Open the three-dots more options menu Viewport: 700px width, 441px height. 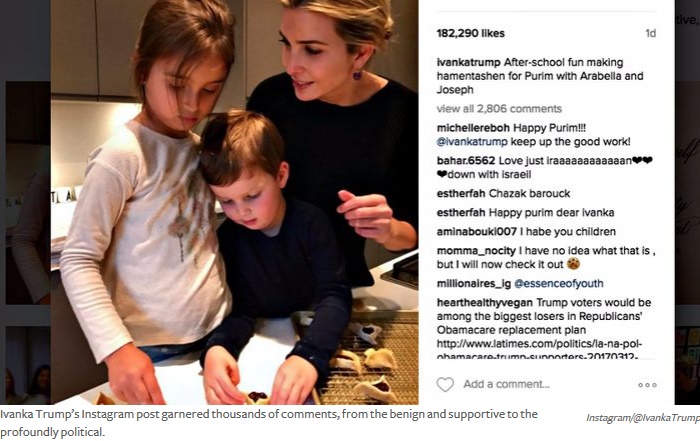(x=647, y=385)
